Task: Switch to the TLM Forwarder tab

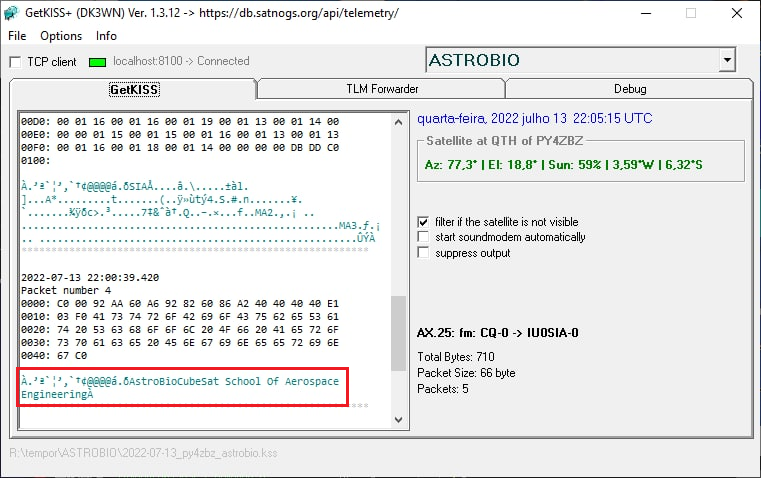Action: (382, 89)
